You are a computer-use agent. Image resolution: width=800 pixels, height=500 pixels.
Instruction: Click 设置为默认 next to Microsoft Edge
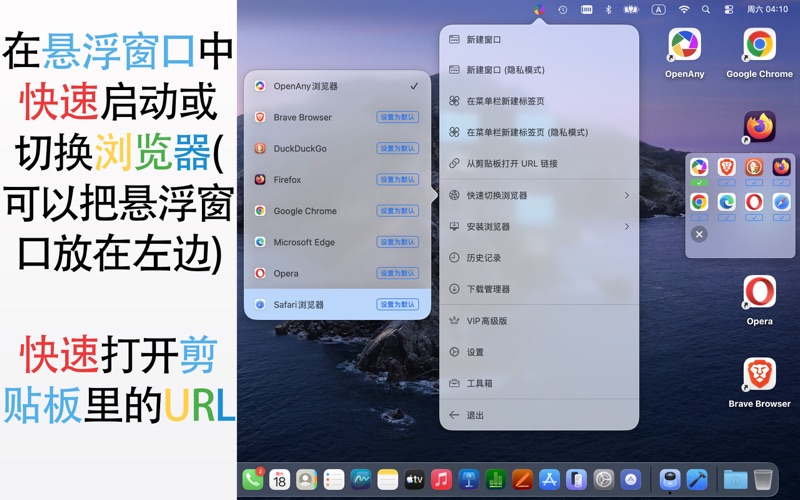[397, 242]
